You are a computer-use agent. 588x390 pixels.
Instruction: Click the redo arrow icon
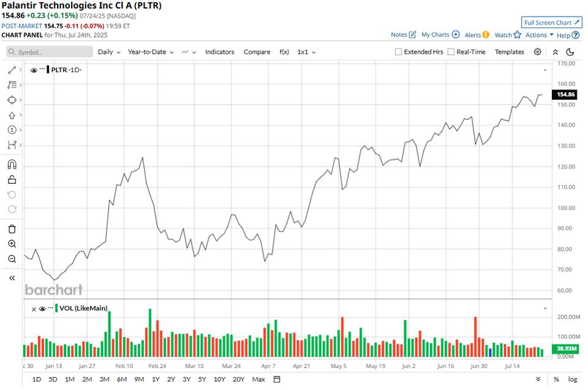click(x=12, y=209)
